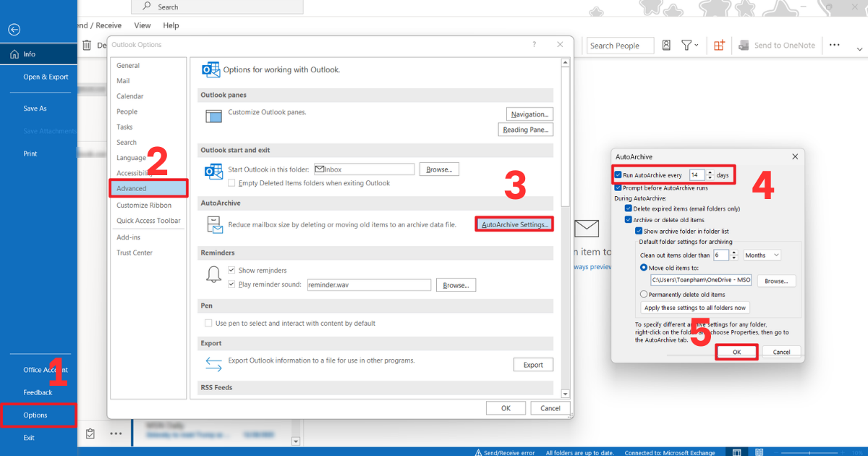This screenshot has width=868, height=456.
Task: Open the Help menu
Action: tap(171, 25)
